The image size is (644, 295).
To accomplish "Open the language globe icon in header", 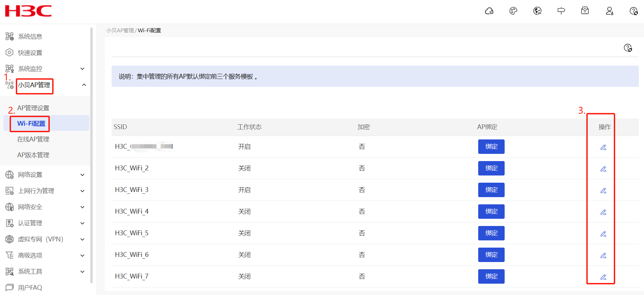I will [x=537, y=11].
